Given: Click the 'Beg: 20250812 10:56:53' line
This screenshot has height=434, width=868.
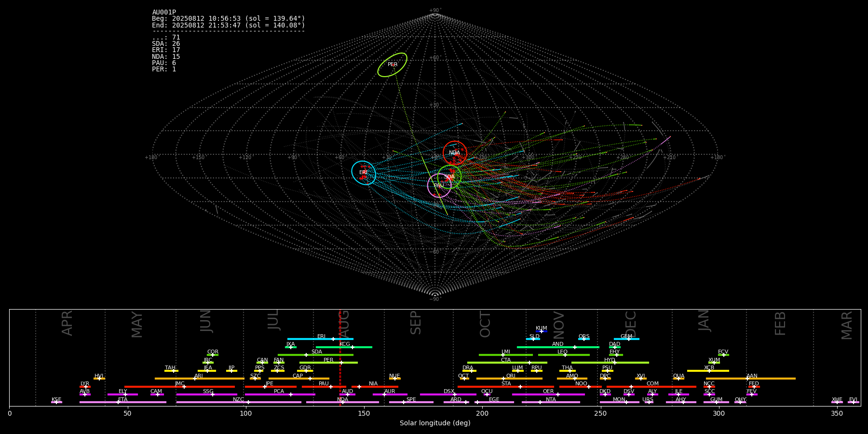Looking at the screenshot, I should pos(229,19).
